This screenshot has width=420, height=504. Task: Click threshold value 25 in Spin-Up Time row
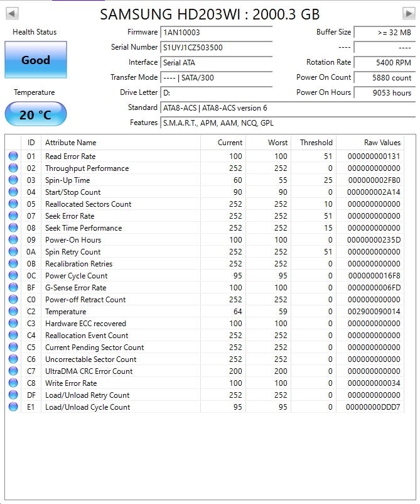[x=328, y=180]
